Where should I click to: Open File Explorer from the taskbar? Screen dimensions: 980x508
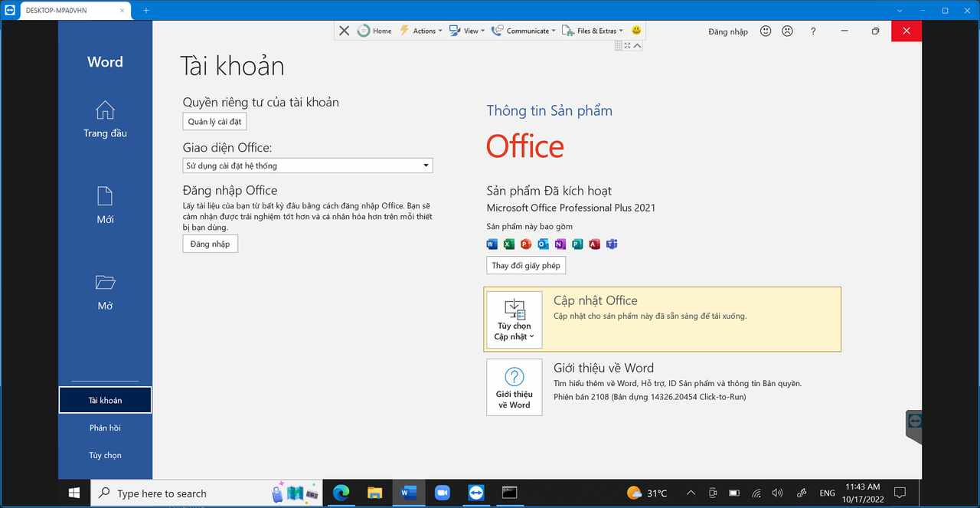point(374,493)
